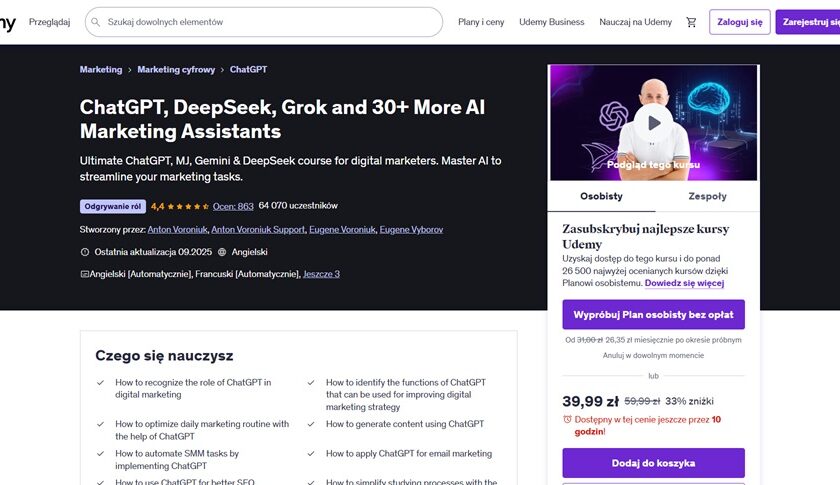
Task: Click the last updated clock icon
Action: click(x=85, y=252)
